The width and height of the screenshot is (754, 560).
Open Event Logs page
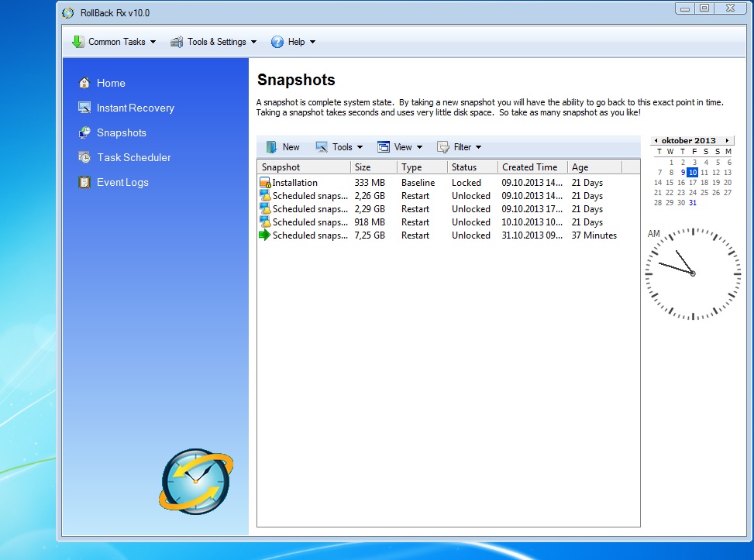tap(122, 182)
